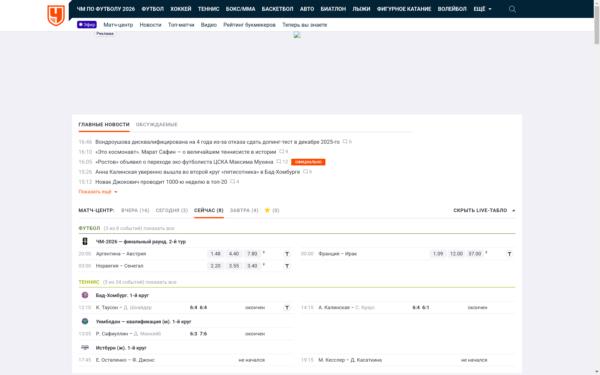Select the 1.09 odds for Франция – Иран
This screenshot has width=600, height=375.
click(x=438, y=254)
